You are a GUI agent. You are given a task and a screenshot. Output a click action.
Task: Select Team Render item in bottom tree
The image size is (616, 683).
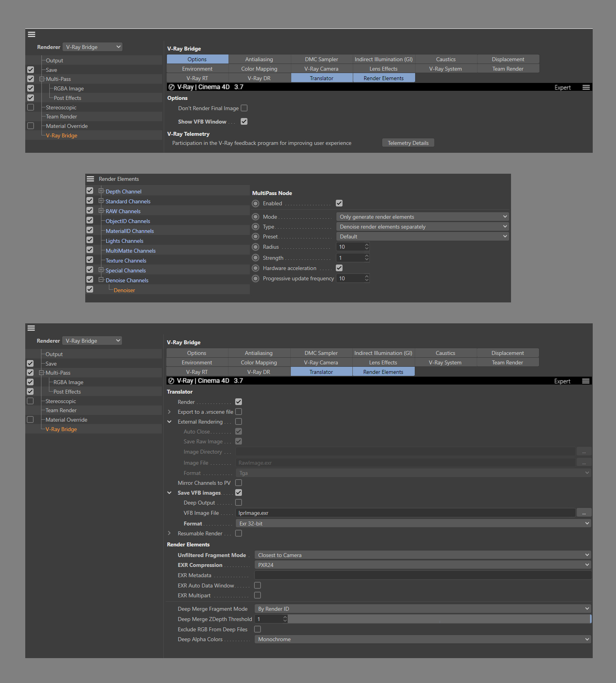(x=61, y=410)
